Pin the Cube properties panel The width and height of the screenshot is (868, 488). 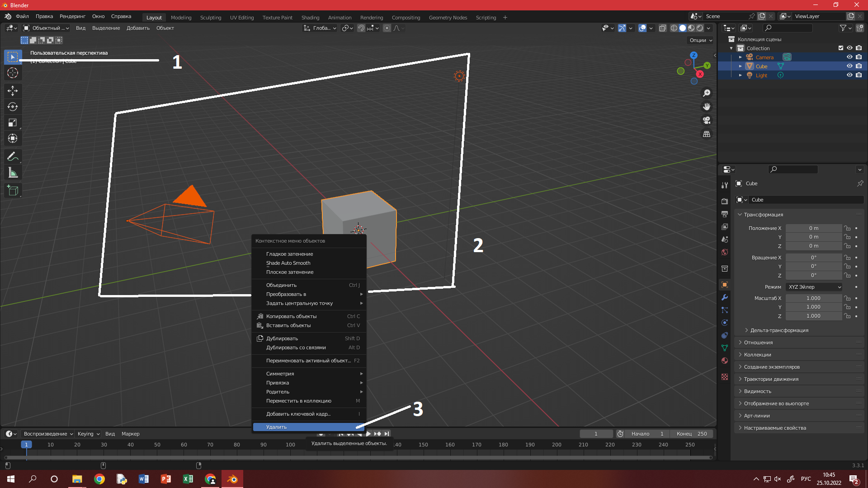(860, 183)
